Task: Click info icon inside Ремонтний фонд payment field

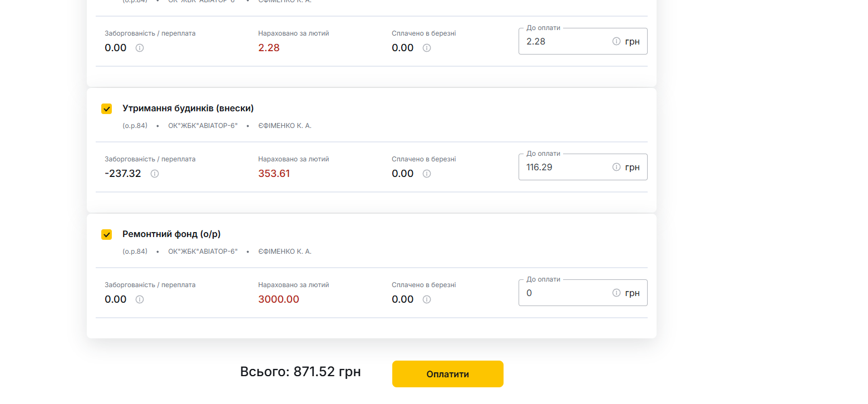Action: pyautogui.click(x=617, y=293)
